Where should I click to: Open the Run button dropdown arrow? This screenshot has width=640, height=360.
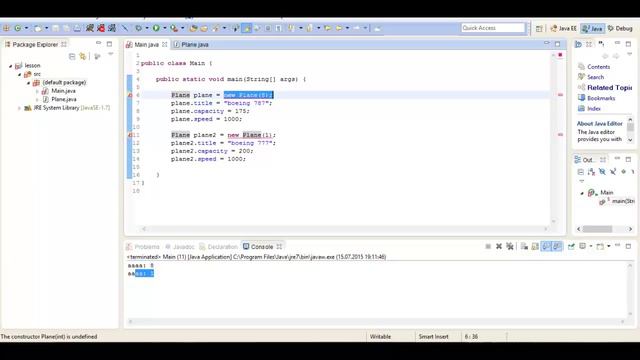[x=164, y=28]
